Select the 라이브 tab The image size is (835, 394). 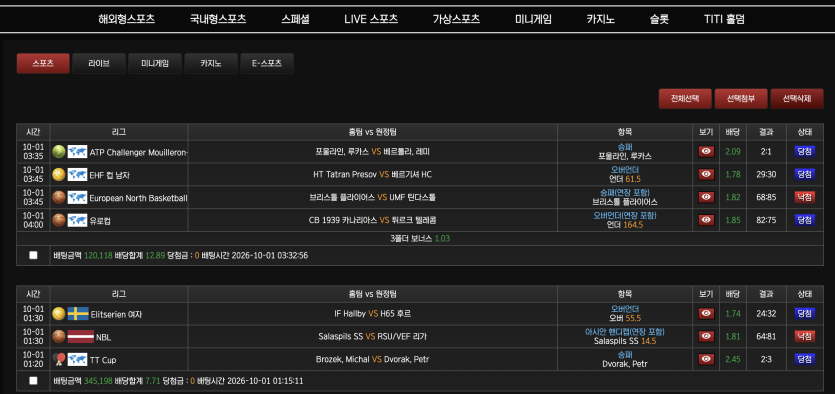(99, 63)
